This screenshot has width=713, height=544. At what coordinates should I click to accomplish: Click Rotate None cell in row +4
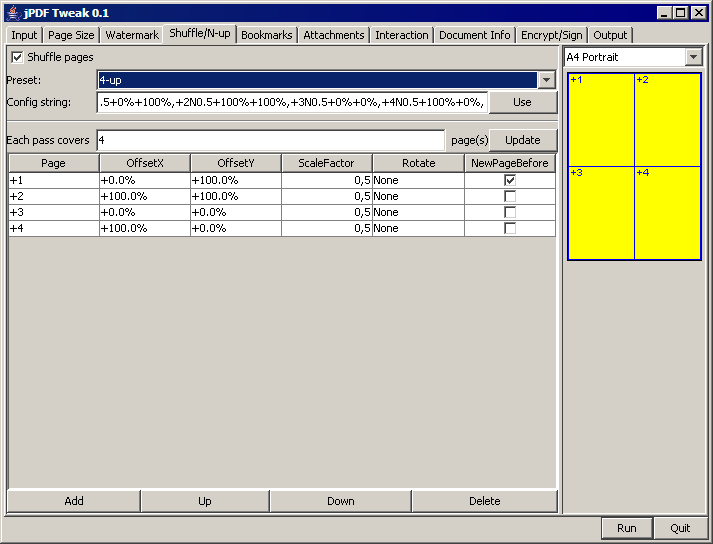(418, 228)
